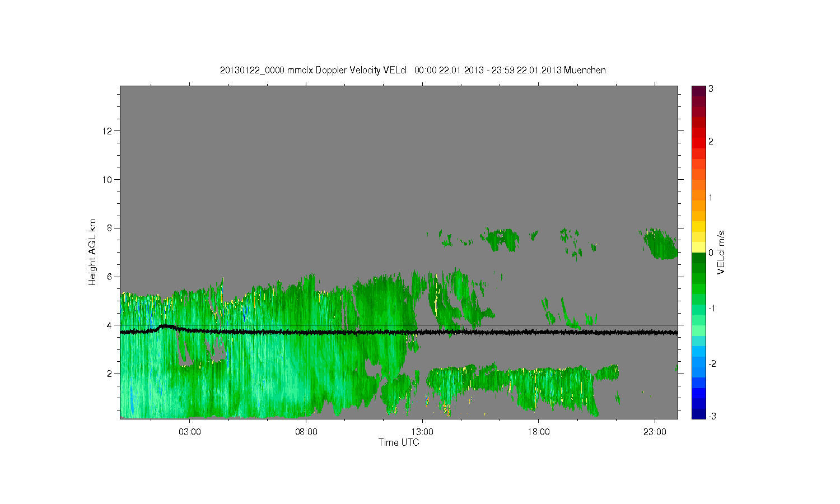The image size is (840, 504).
Task: Click the dark blue bottom of colorbar
Action: coord(698,414)
